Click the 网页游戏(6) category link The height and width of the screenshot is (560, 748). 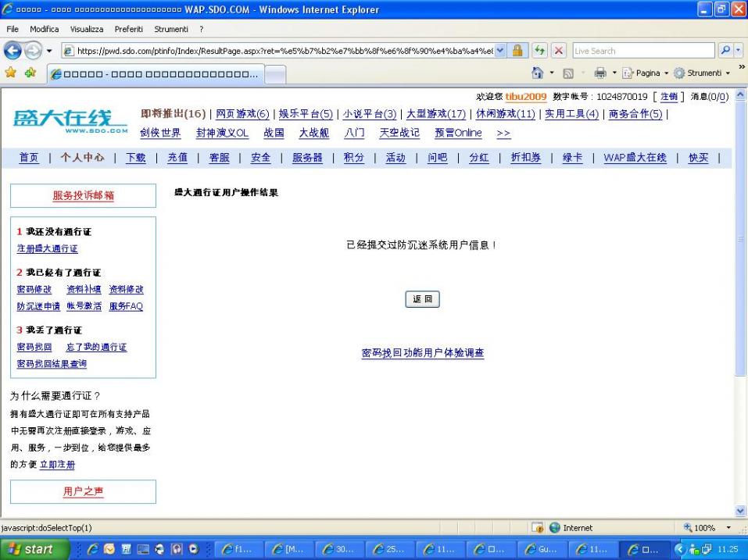point(242,114)
